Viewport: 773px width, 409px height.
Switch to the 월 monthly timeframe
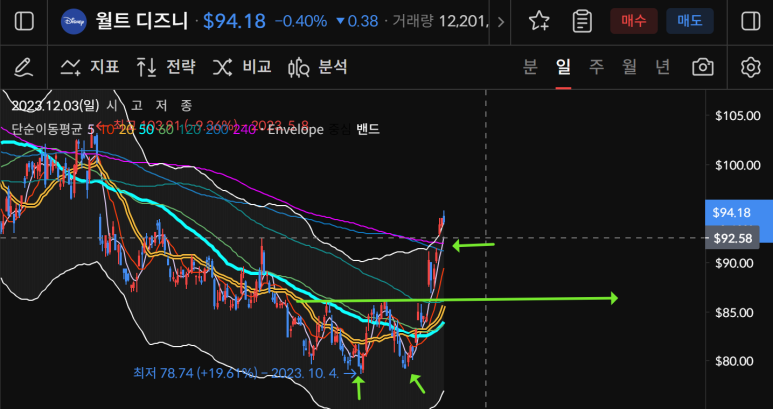[x=630, y=67]
